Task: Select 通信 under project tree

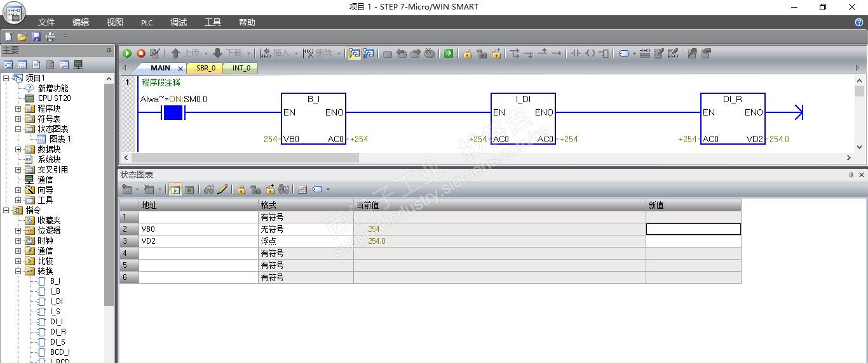Action: point(45,180)
